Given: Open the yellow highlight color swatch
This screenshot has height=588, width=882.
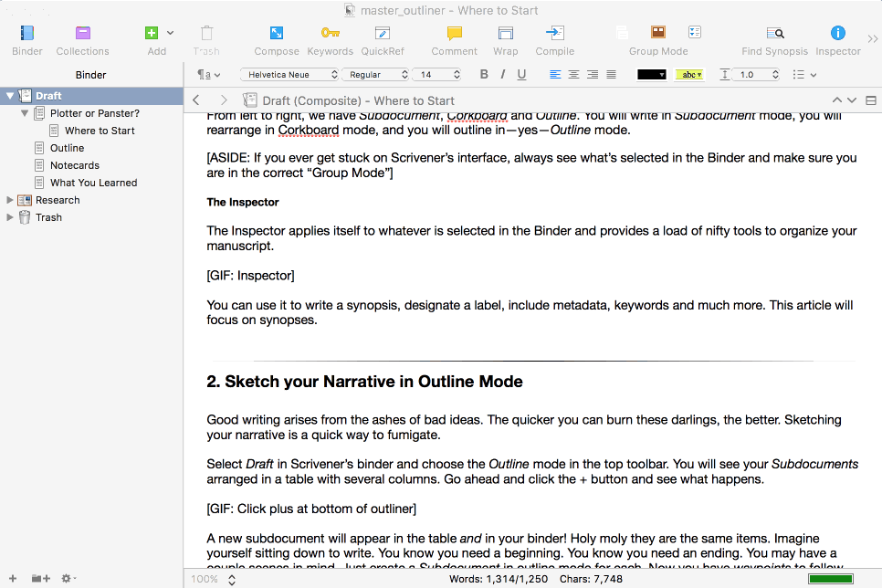Looking at the screenshot, I should coord(689,74).
